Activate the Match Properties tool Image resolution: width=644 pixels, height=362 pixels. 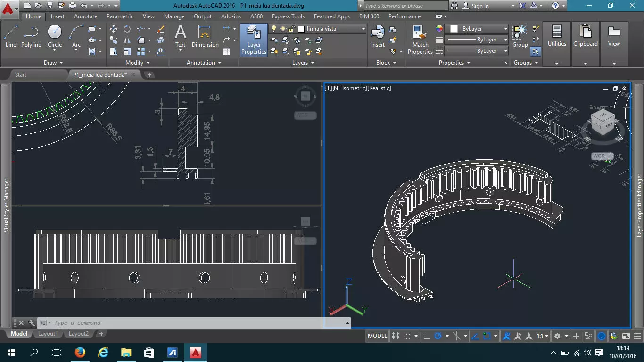pyautogui.click(x=420, y=40)
